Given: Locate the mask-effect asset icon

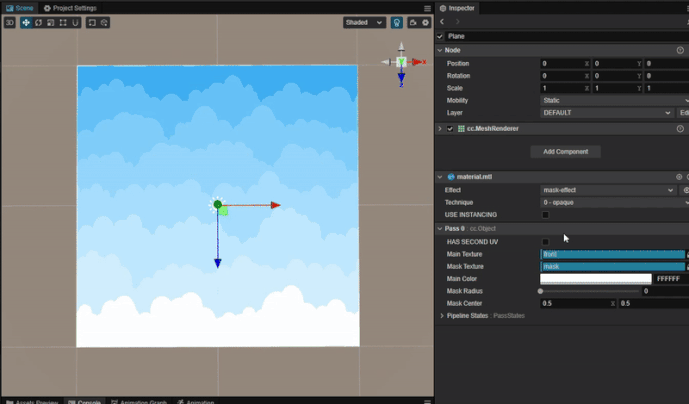Looking at the screenshot, I should pyautogui.click(x=685, y=190).
